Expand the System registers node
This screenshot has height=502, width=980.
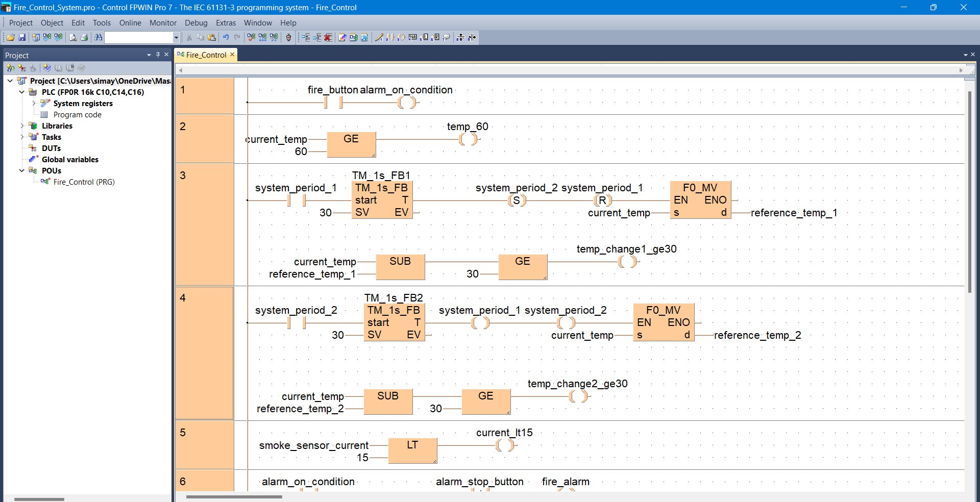34,103
